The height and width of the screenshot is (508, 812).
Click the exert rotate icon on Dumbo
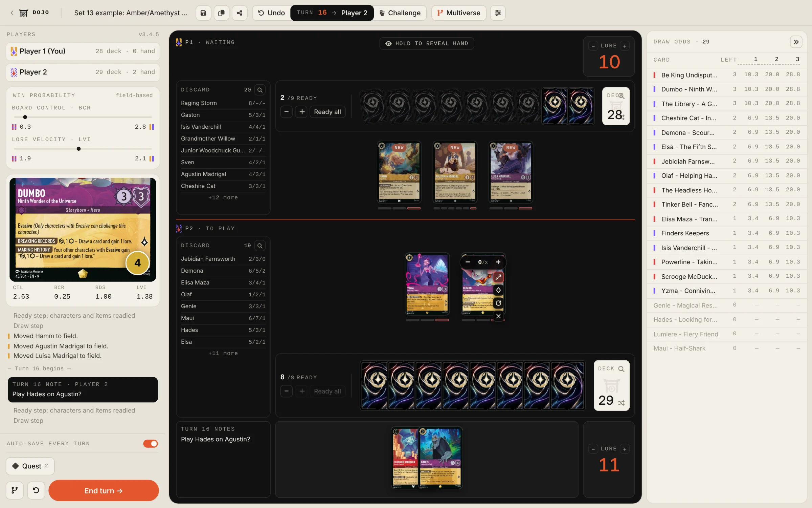pyautogui.click(x=498, y=303)
